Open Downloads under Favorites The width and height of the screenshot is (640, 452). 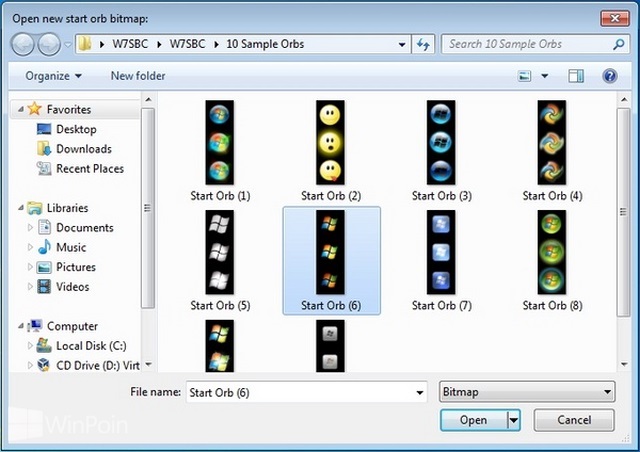pos(84,149)
